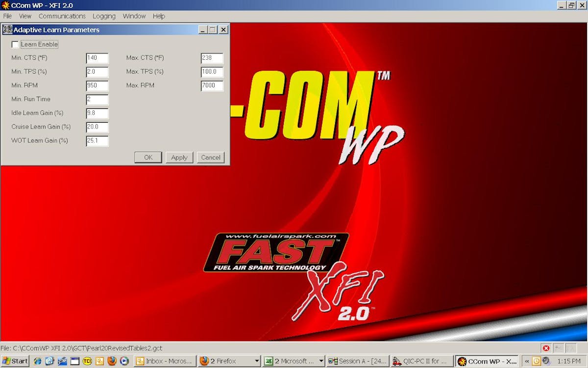Expand the Microsoft Excel taskbar group
The height and width of the screenshot is (368, 588).
click(321, 361)
